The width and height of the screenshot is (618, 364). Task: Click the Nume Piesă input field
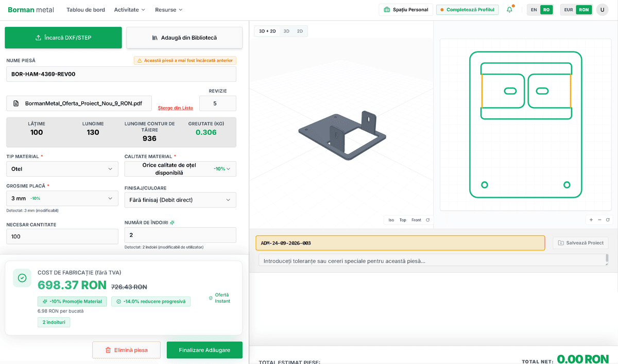click(x=121, y=74)
